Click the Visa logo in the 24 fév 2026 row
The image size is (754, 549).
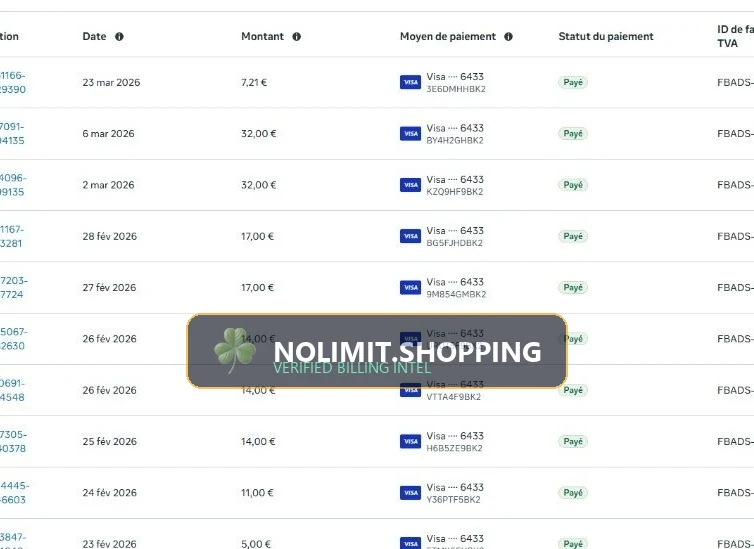pos(410,493)
